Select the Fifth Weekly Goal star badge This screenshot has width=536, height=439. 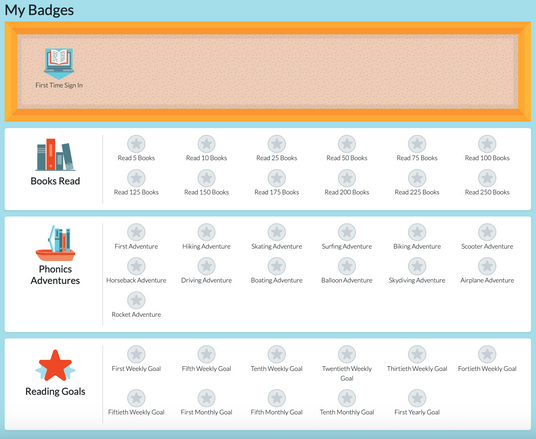[x=206, y=354]
